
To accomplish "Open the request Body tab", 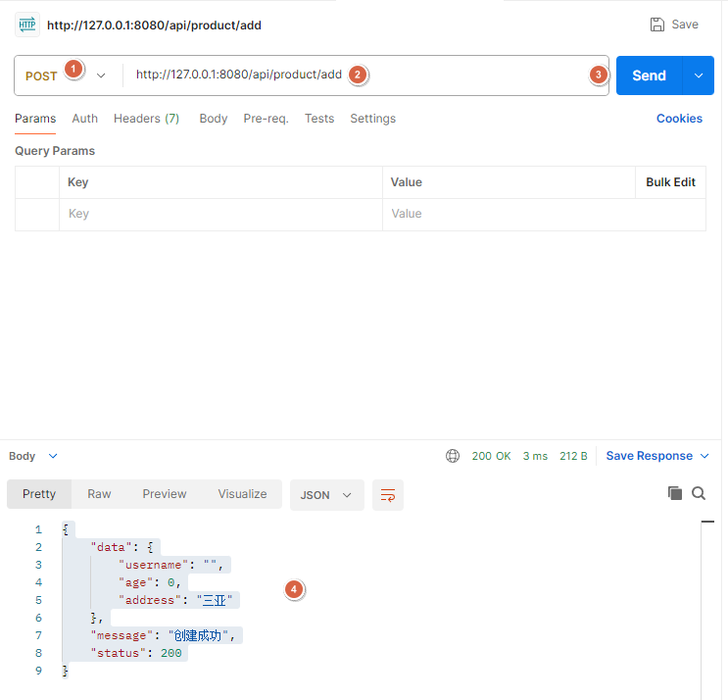I will 213,119.
